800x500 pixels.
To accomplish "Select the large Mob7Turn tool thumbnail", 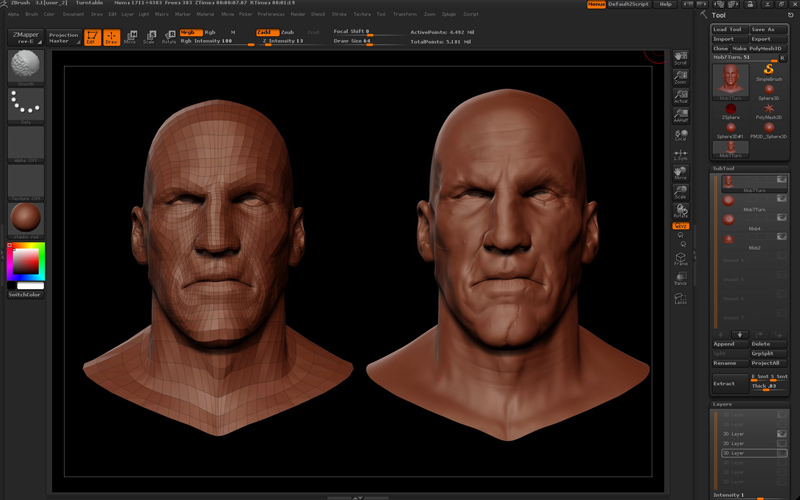I will tap(731, 82).
